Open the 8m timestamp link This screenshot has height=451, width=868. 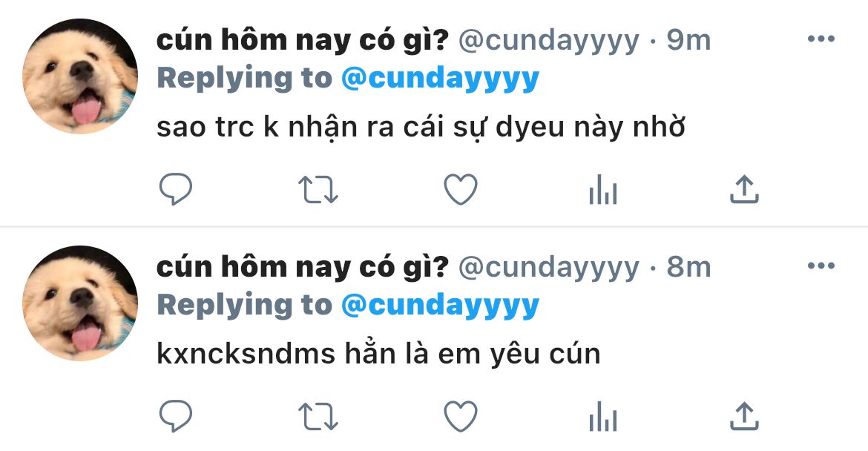[x=688, y=267]
